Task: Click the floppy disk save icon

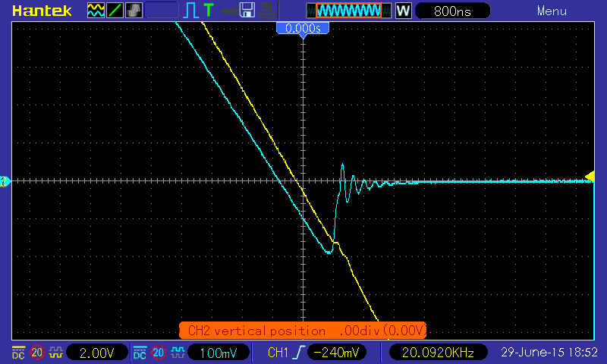Action: pyautogui.click(x=247, y=11)
